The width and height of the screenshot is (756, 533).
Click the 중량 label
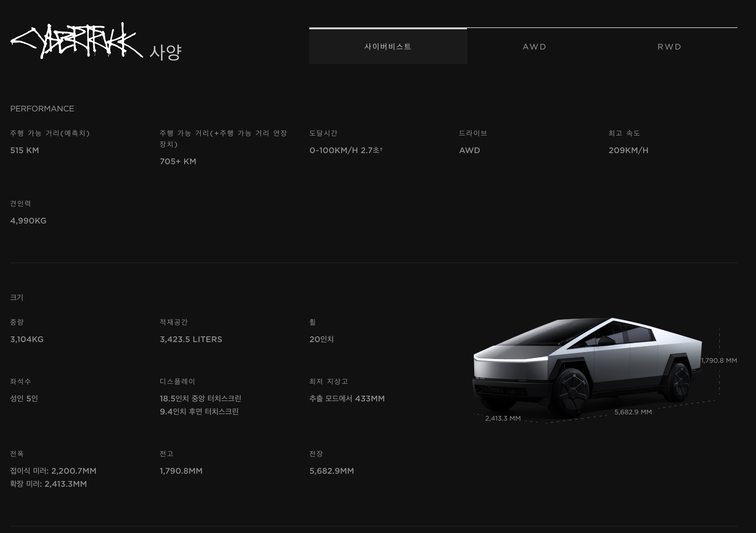click(x=17, y=322)
